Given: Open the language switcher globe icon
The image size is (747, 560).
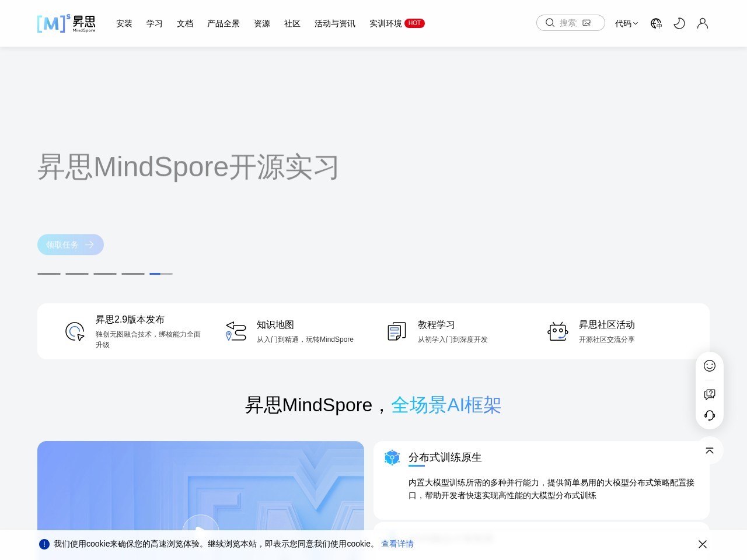Looking at the screenshot, I should [656, 23].
